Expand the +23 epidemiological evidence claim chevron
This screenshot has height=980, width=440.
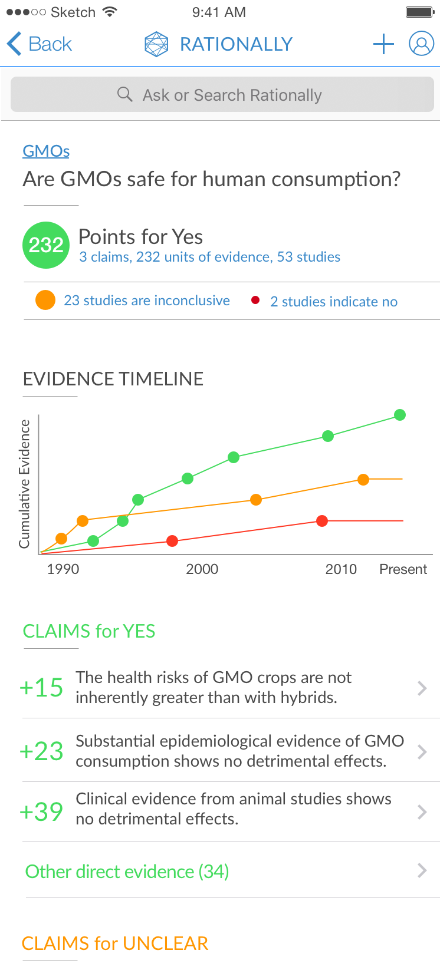tap(422, 751)
